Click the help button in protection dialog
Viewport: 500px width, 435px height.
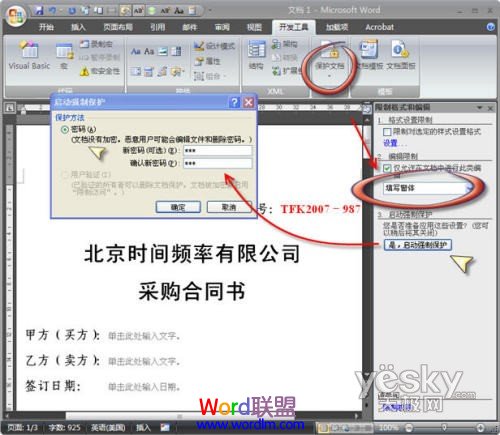(x=235, y=102)
